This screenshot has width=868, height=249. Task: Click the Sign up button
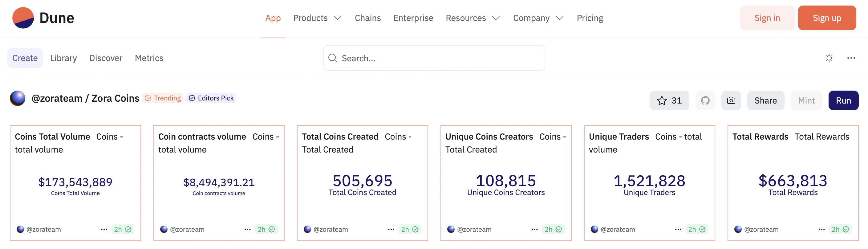[826, 18]
